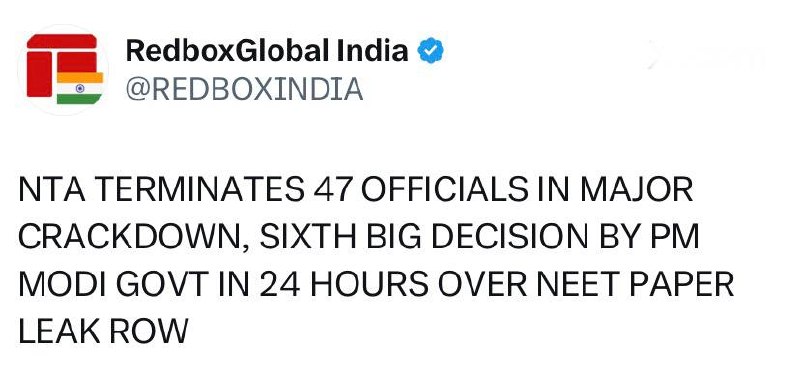The width and height of the screenshot is (800, 375).
Task: Click the Indian flag in the avatar
Action: click(80, 88)
